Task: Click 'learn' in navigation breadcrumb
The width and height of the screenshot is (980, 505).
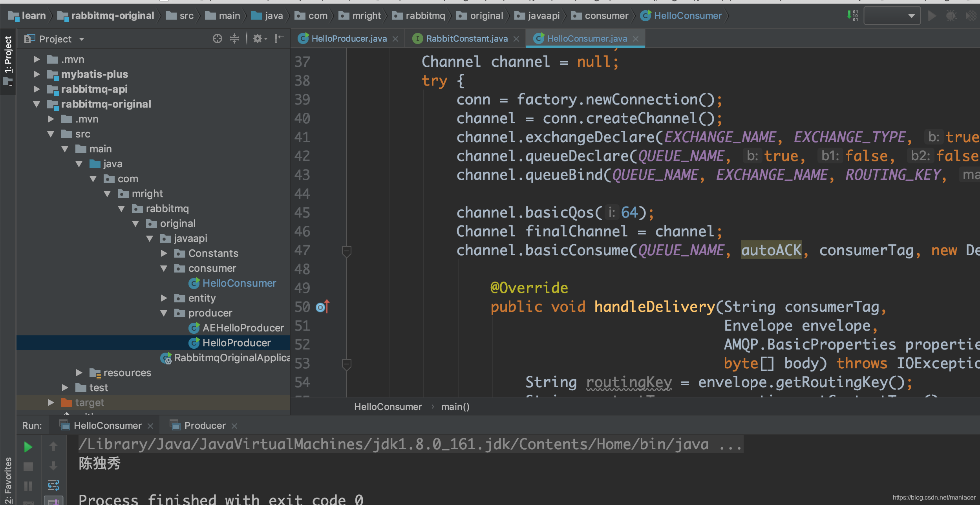Action: coord(27,16)
